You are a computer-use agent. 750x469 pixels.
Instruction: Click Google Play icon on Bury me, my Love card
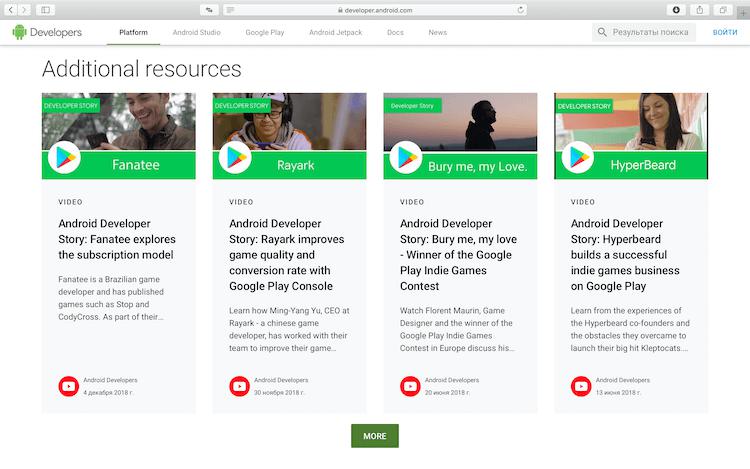pyautogui.click(x=406, y=157)
